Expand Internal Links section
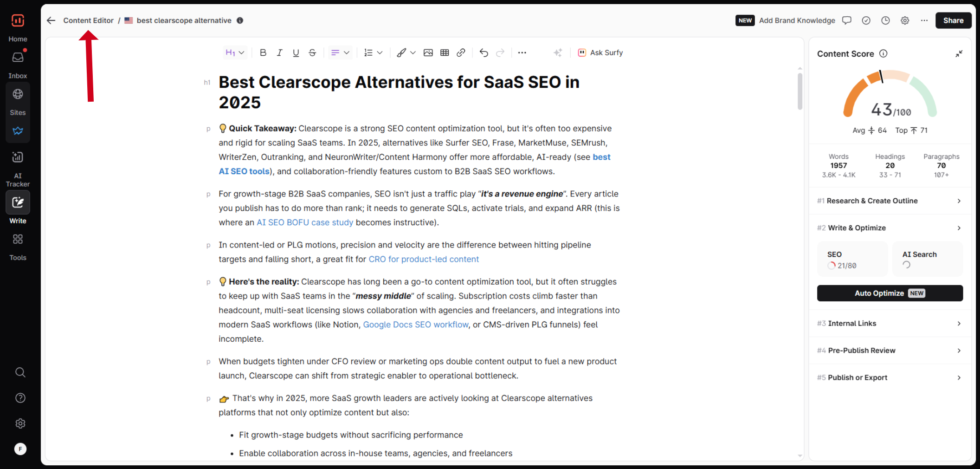Viewport: 980px width, 469px height. tap(890, 324)
